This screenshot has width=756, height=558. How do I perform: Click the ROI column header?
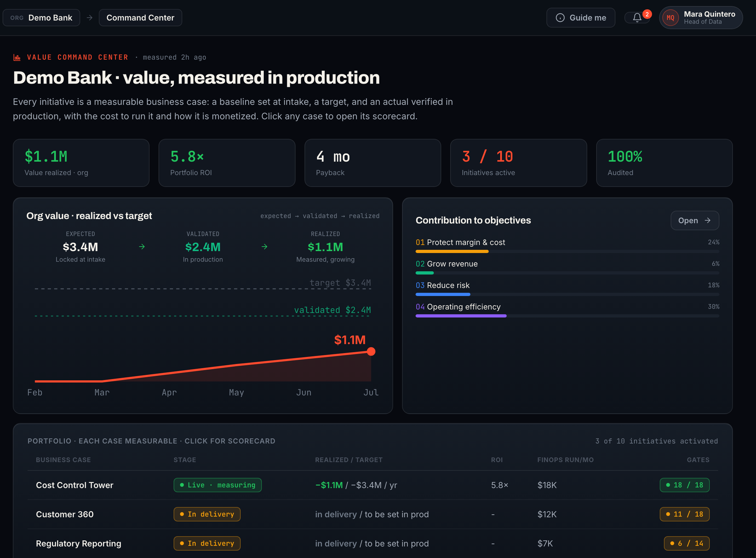(497, 460)
